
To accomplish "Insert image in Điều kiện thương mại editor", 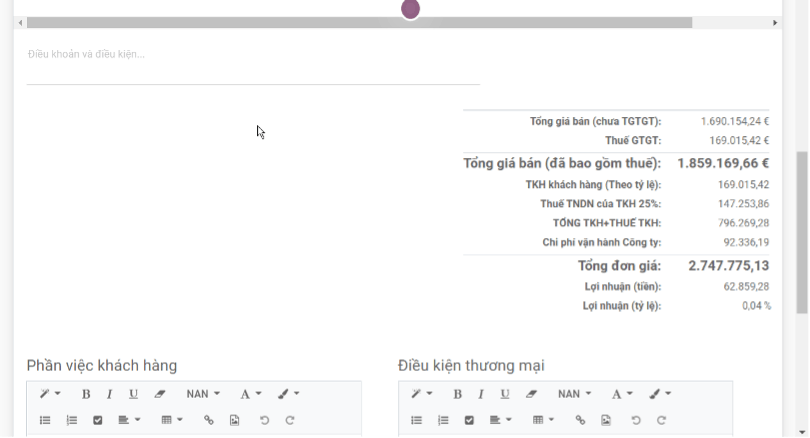I will 606,420.
